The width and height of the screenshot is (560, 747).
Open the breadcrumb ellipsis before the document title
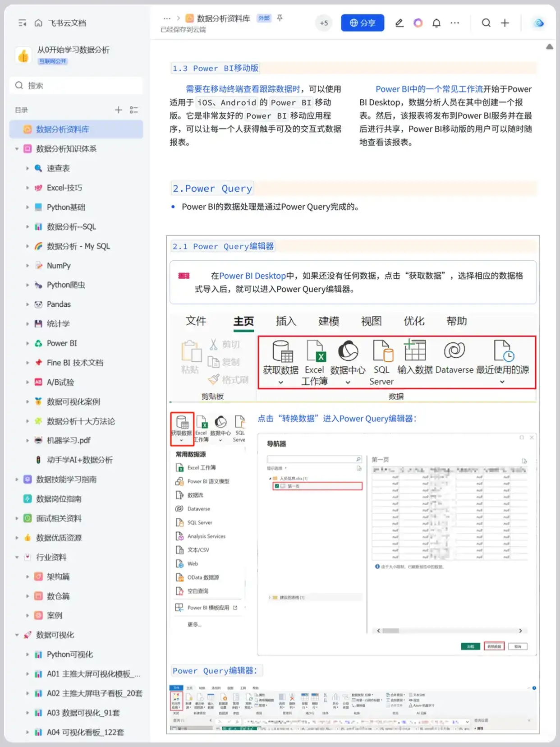coord(167,18)
